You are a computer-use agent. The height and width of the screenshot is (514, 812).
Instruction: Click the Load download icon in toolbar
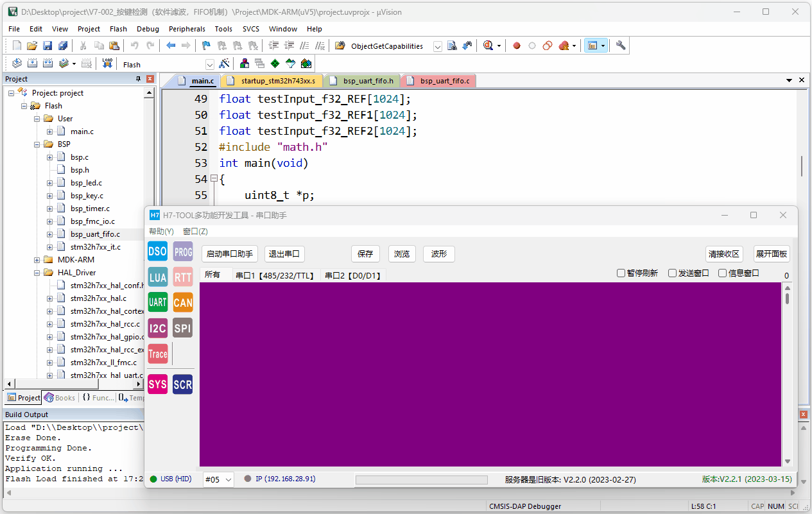[x=107, y=64]
